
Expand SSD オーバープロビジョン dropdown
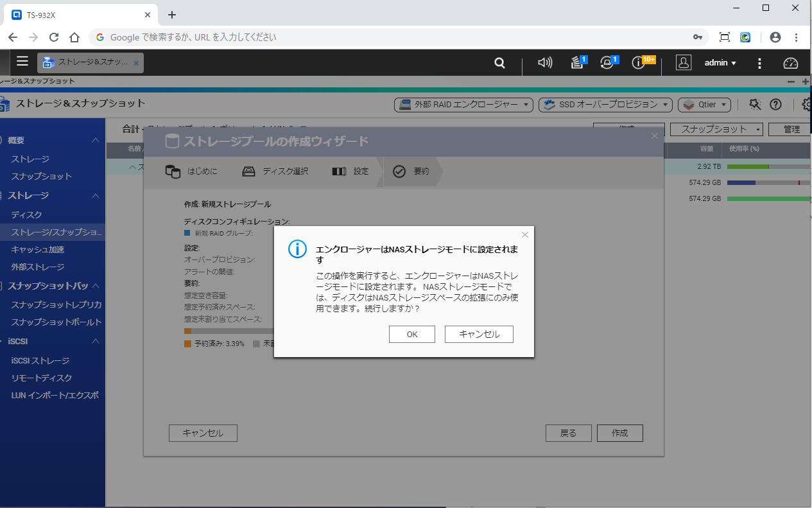[605, 104]
